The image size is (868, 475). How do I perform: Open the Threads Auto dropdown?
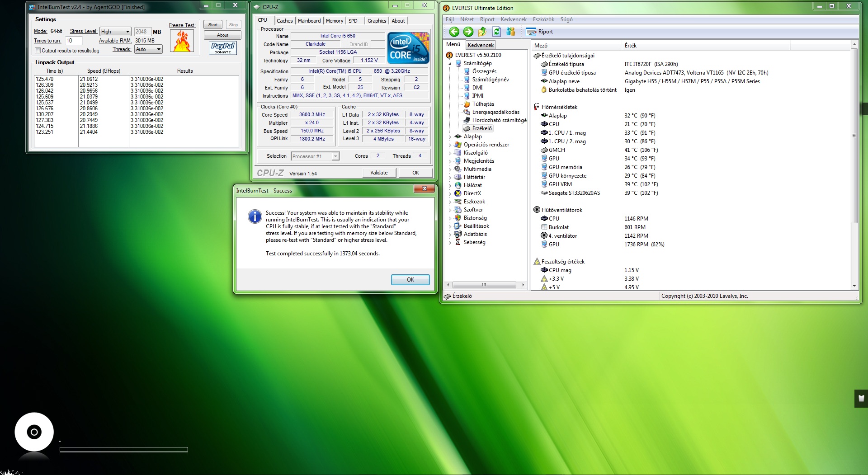(148, 49)
